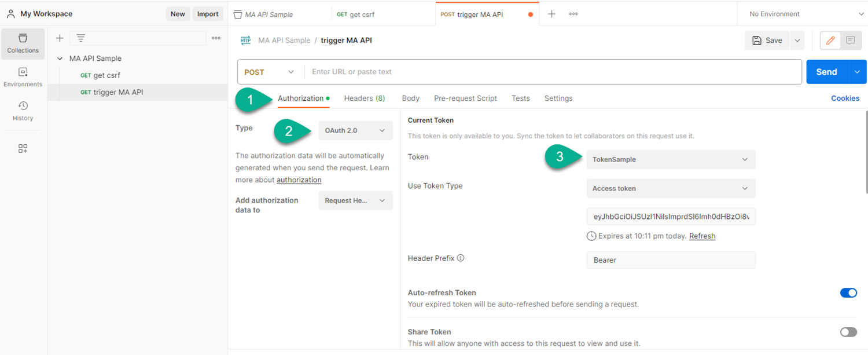
Task: Open the POST method dropdown
Action: point(270,72)
